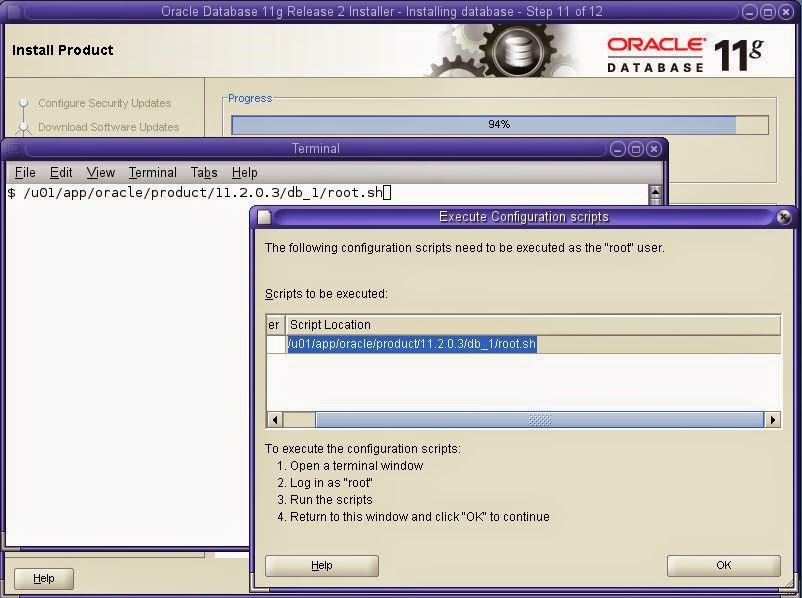802x598 pixels.
Task: Open the dialog's window menu icon
Action: coord(264,217)
